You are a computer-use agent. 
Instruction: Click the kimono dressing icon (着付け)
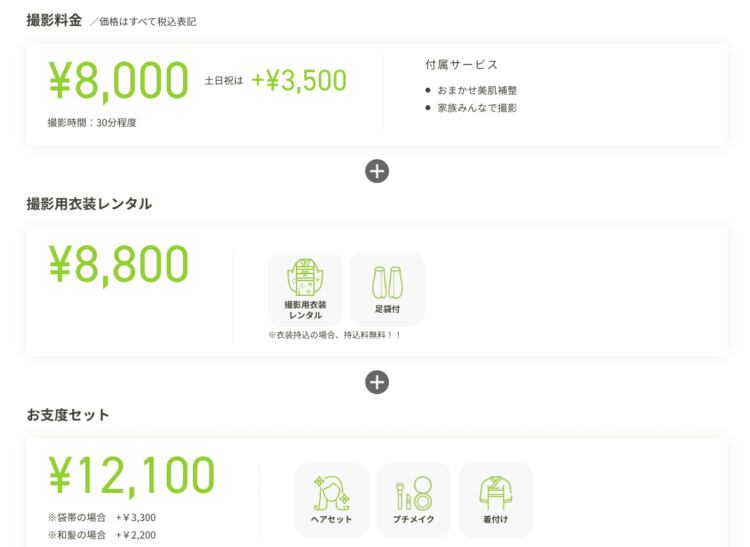(x=496, y=500)
